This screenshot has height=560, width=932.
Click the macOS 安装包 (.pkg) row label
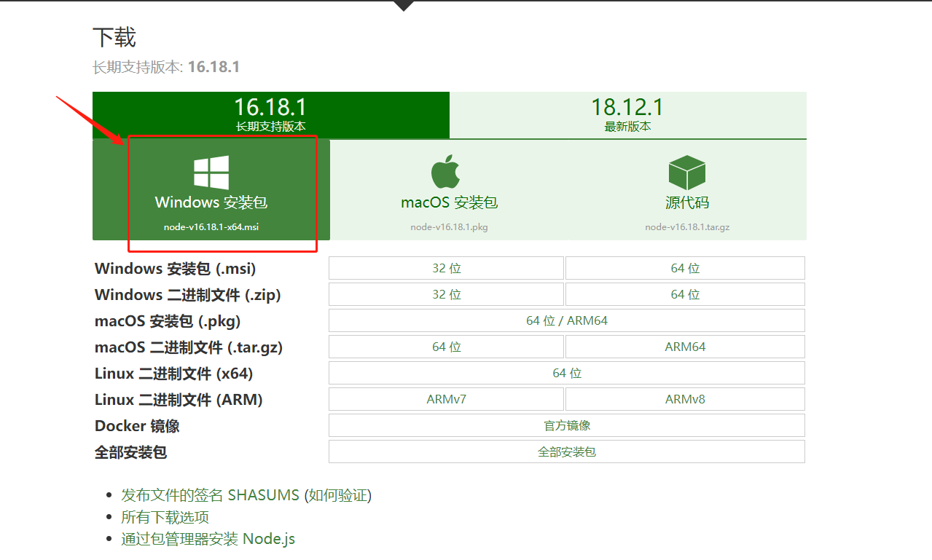[168, 320]
